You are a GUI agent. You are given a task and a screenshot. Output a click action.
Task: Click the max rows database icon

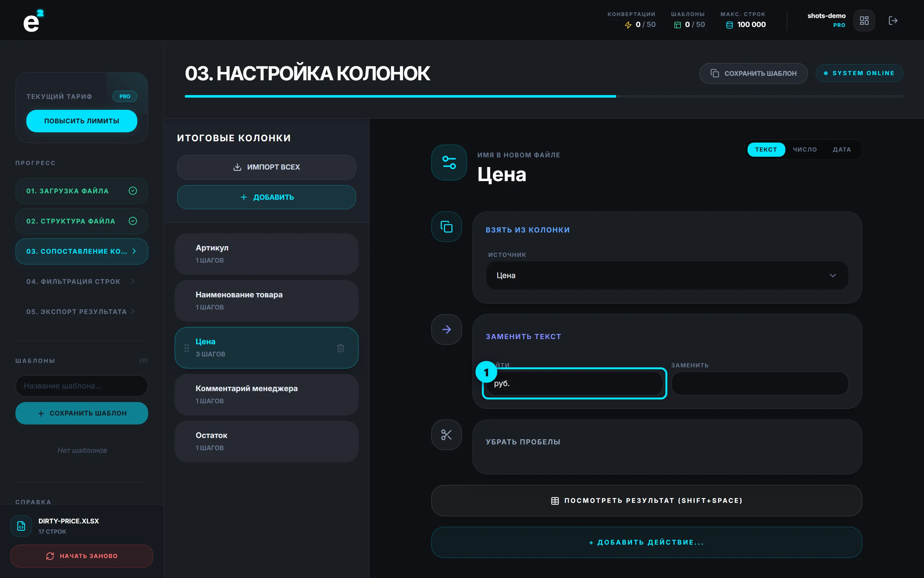click(x=729, y=25)
